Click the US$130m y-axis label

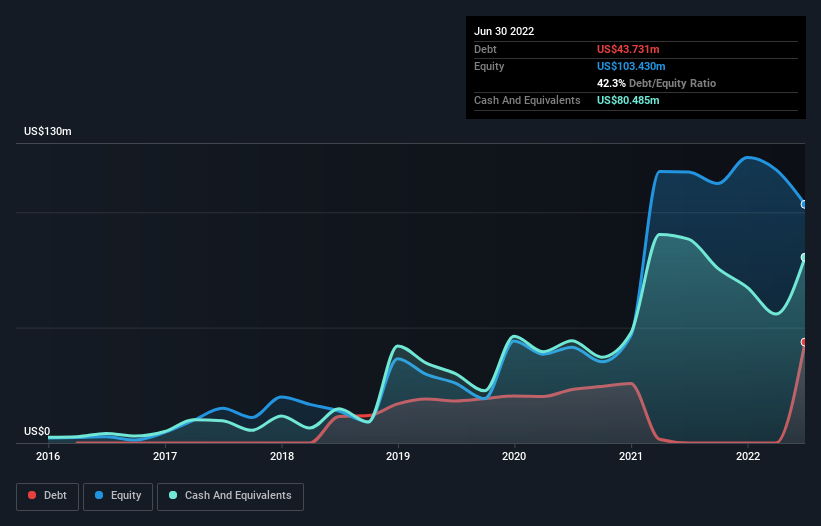tap(48, 131)
